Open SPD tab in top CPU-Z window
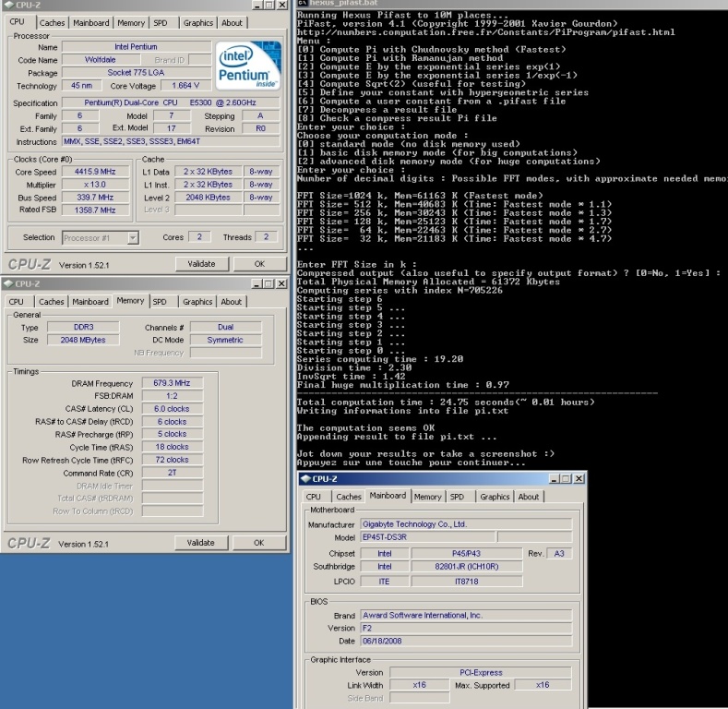The width and height of the screenshot is (728, 709). click(x=161, y=23)
